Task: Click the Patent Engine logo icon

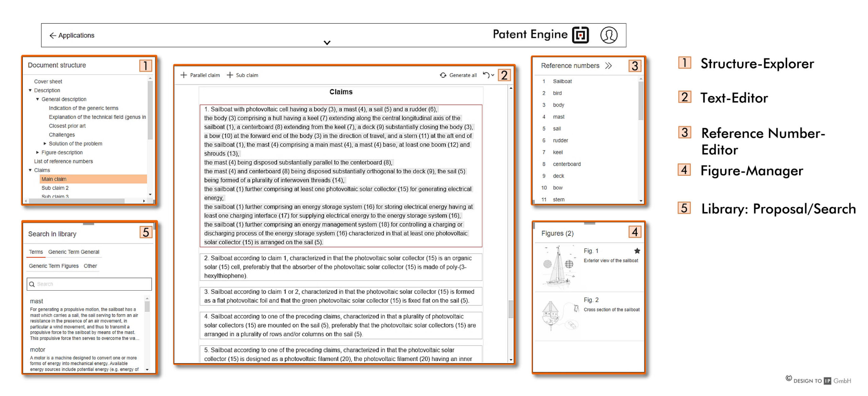Action: [580, 35]
